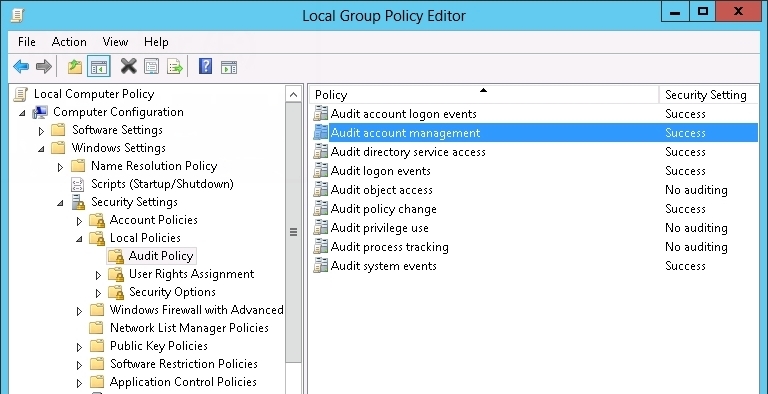Sort by the Security Setting column header
This screenshot has height=394, width=768.
[708, 95]
